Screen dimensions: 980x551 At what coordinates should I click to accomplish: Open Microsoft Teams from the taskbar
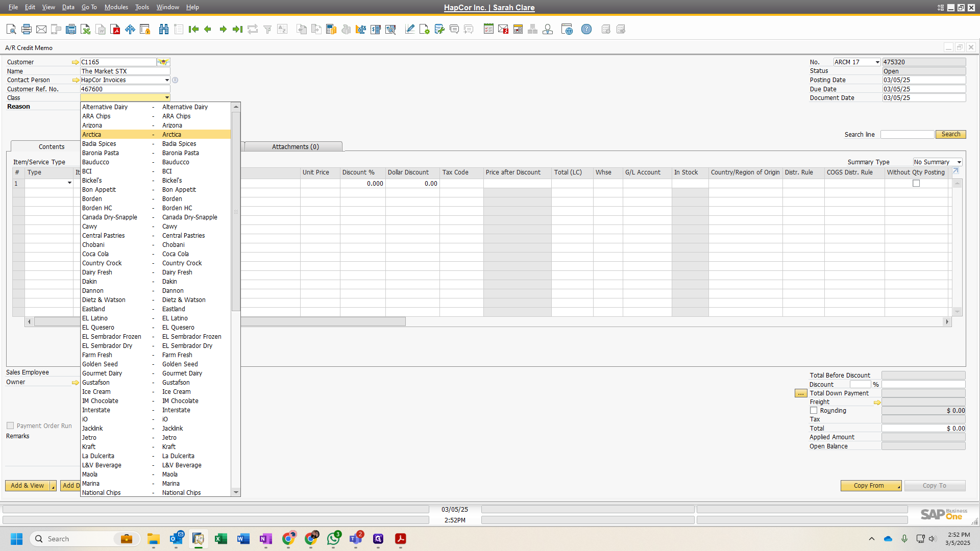[356, 539]
